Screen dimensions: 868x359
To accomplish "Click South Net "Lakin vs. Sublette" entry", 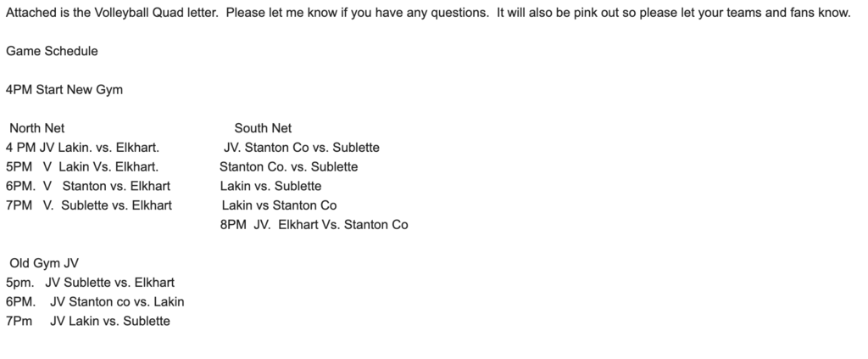I will point(270,186).
